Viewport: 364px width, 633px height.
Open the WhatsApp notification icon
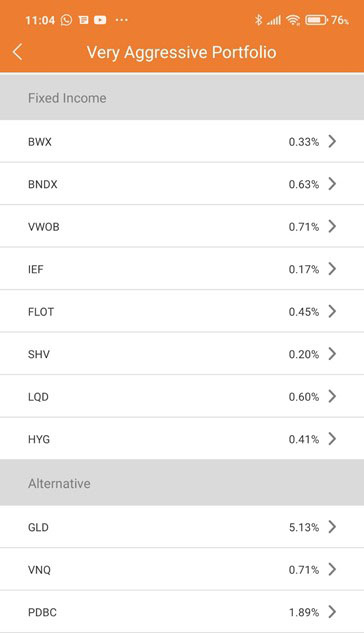pyautogui.click(x=66, y=20)
